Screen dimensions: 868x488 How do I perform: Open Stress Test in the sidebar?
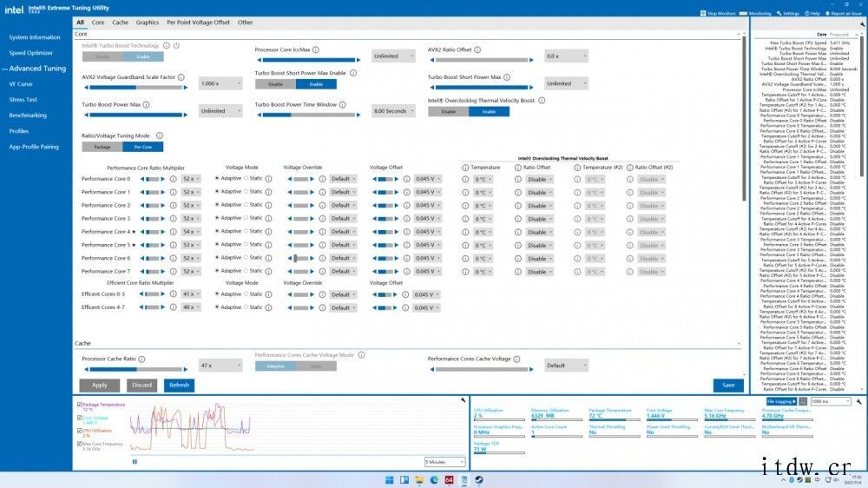(x=23, y=100)
